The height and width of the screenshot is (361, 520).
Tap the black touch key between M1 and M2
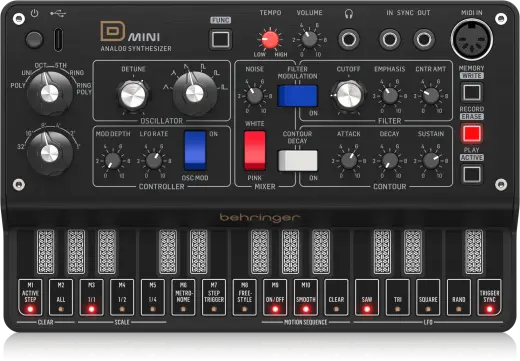click(45, 252)
